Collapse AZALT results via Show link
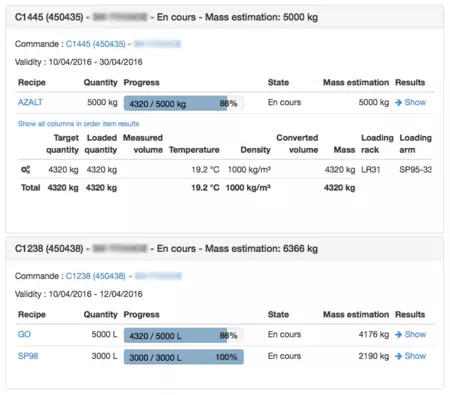This screenshot has width=450, height=395. tap(415, 102)
